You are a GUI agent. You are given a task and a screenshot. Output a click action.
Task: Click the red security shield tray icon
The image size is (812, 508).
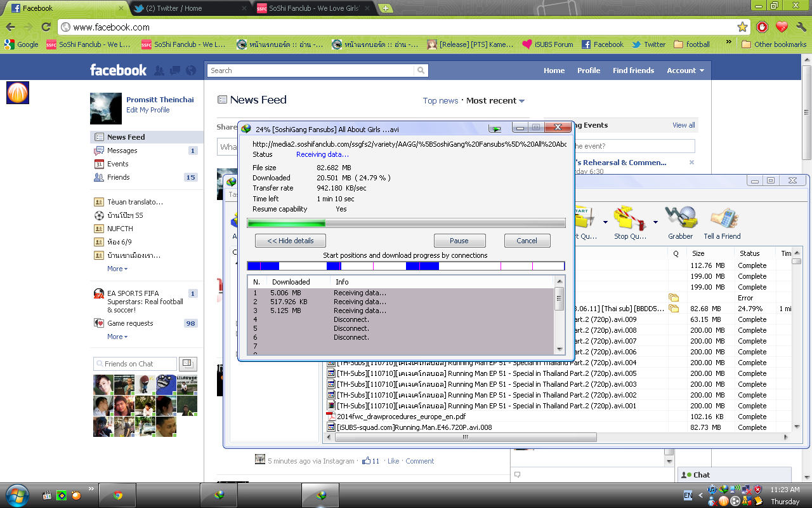click(757, 490)
